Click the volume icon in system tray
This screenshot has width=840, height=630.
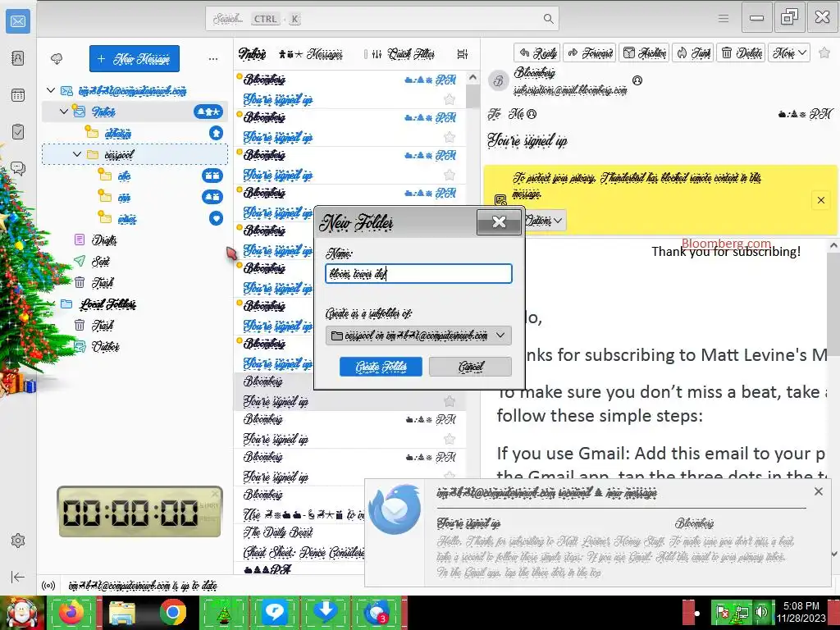click(761, 612)
